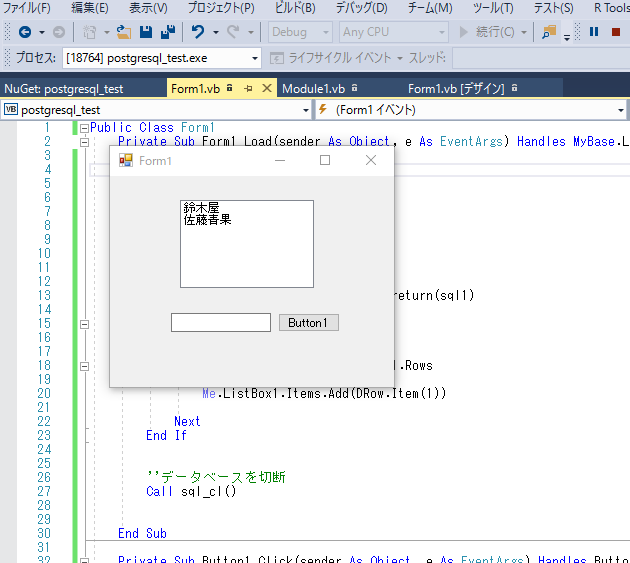Collapse the code block at line 15

click(x=84, y=324)
